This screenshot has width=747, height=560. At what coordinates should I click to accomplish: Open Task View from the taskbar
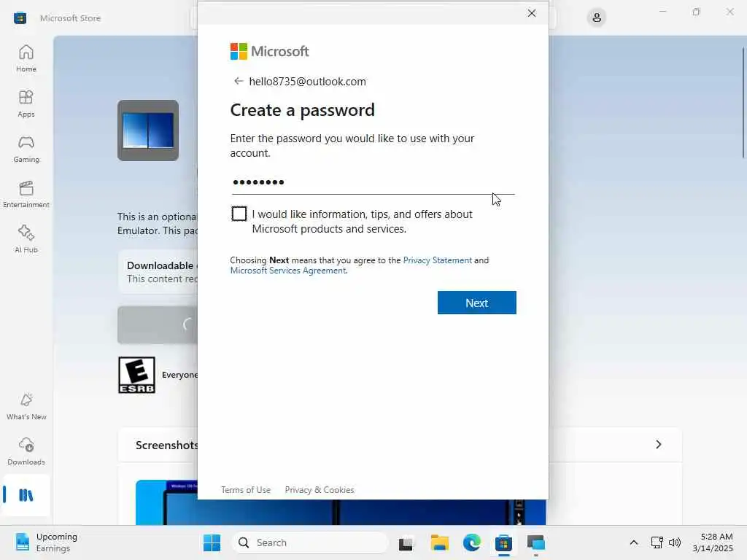[x=406, y=542]
